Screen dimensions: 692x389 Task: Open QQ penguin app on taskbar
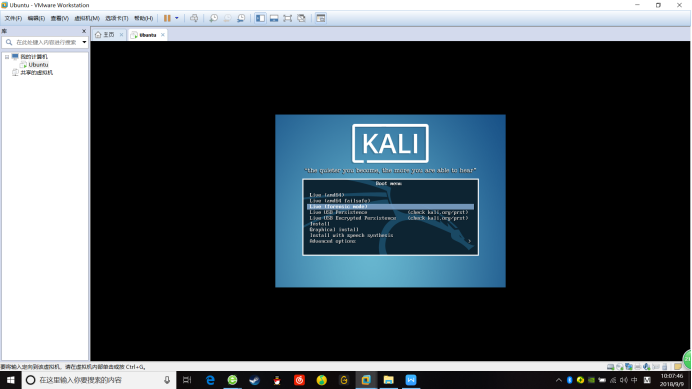pyautogui.click(x=277, y=380)
